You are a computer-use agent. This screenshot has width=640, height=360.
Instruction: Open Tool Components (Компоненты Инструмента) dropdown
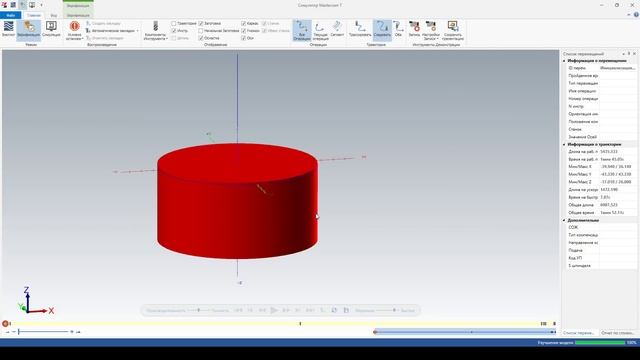pos(156,30)
